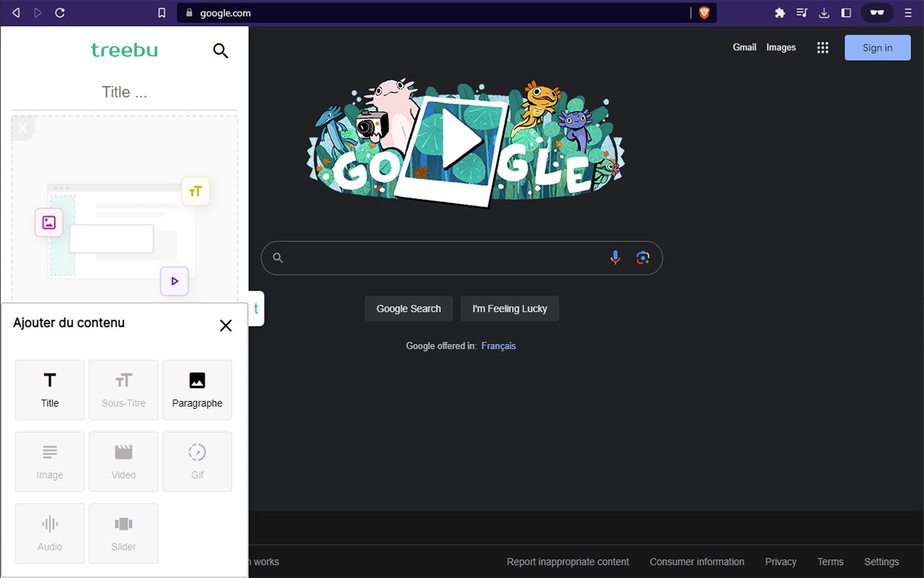
Task: Click the Google Search button
Action: click(409, 309)
